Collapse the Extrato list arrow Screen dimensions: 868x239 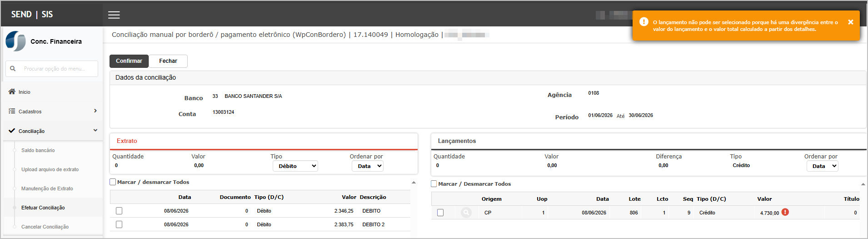coord(414,182)
